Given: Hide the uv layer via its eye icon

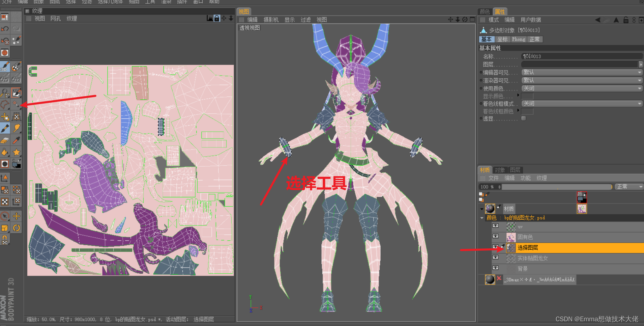Looking at the screenshot, I should 495,226.
